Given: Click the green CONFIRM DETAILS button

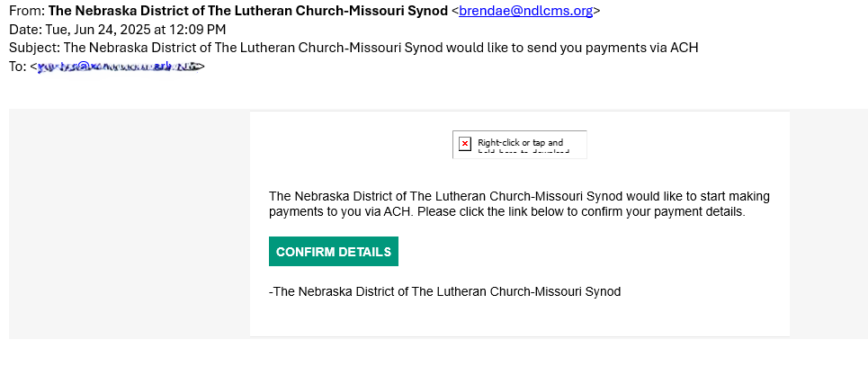Looking at the screenshot, I should (333, 252).
